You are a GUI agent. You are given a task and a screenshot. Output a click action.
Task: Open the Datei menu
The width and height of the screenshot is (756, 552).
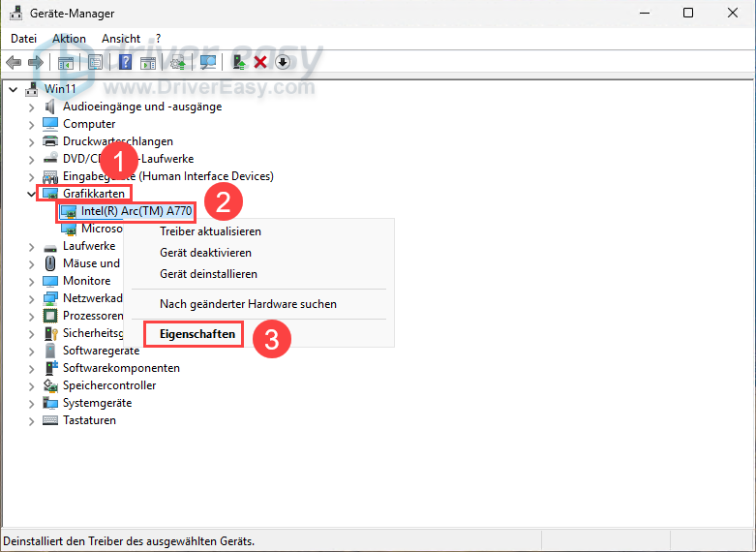click(x=23, y=38)
